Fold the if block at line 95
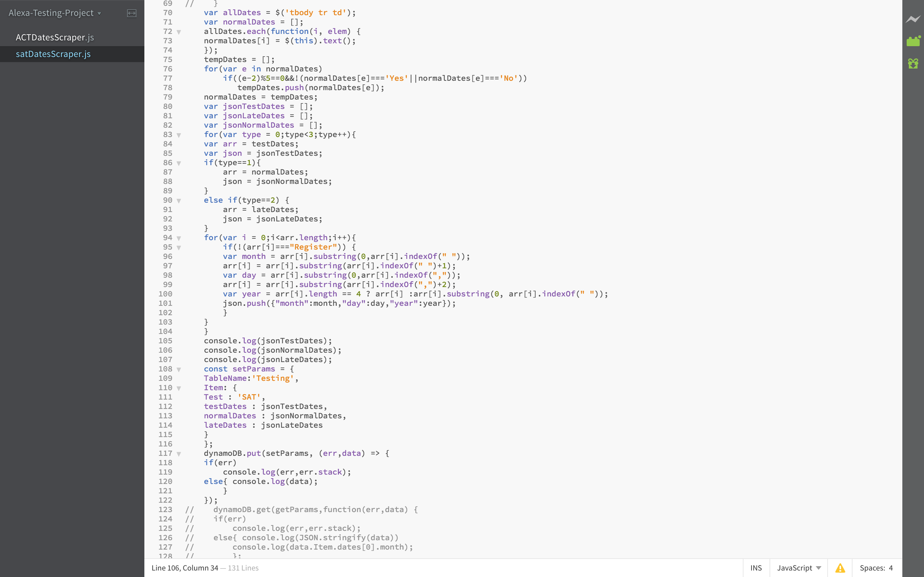Viewport: 924px width, 577px height. tap(179, 248)
